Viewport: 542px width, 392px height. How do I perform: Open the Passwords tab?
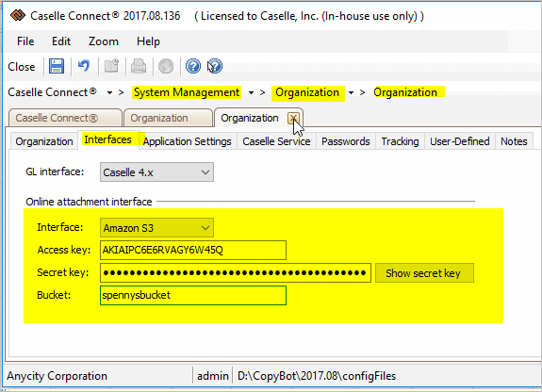pos(346,141)
